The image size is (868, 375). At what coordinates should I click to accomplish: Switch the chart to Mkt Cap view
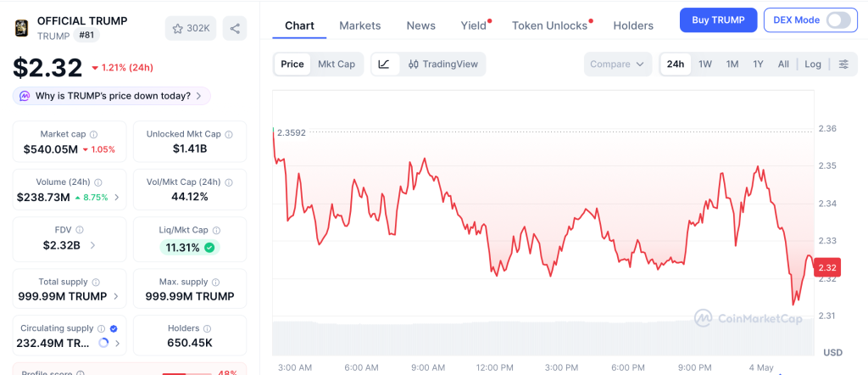[336, 64]
